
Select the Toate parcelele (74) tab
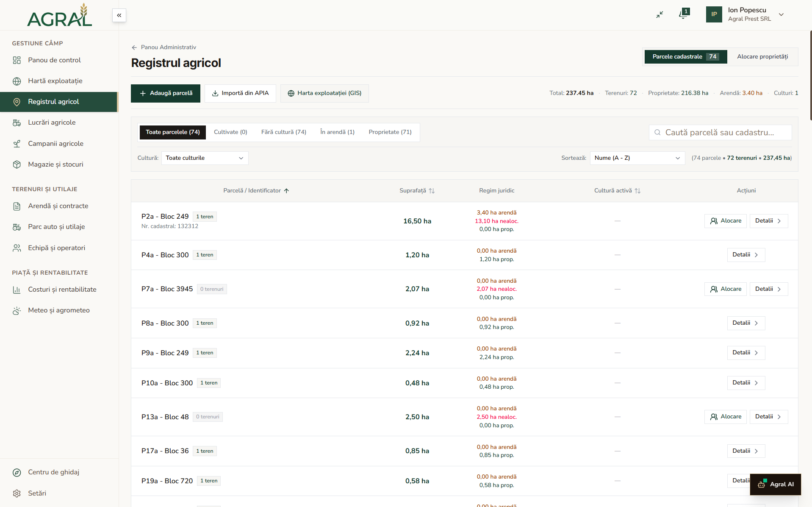[x=173, y=132]
